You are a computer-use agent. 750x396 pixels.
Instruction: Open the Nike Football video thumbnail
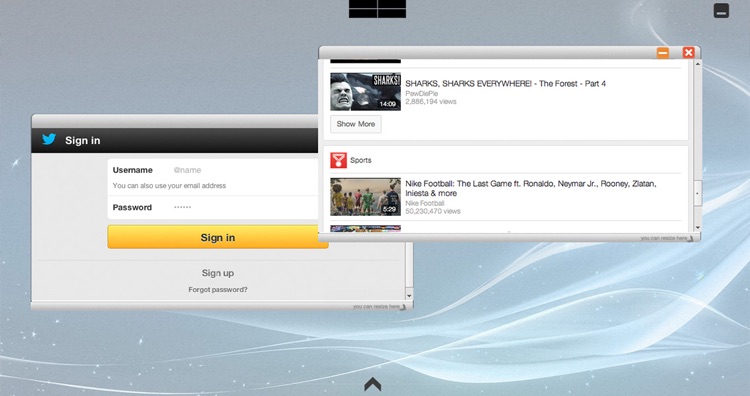coord(365,197)
